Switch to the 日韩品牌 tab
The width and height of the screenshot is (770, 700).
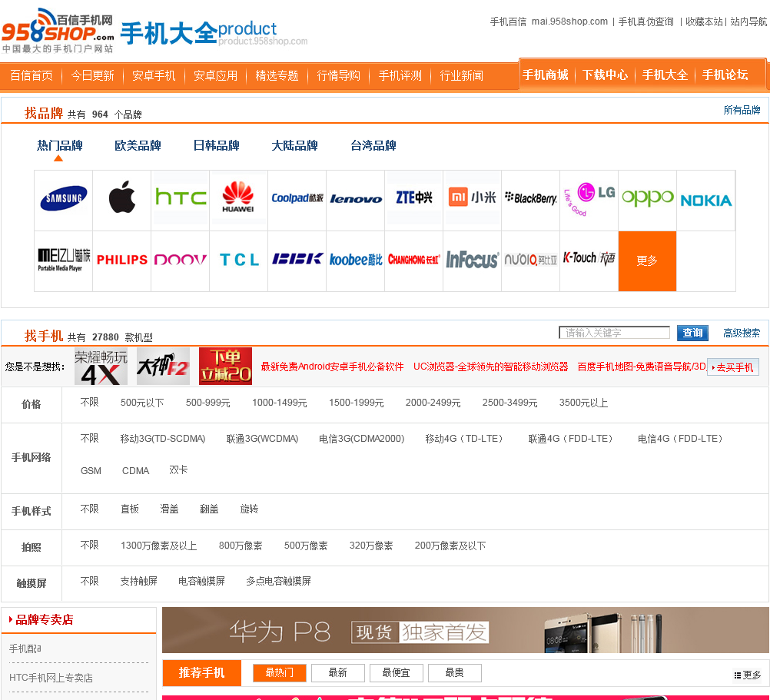click(216, 146)
